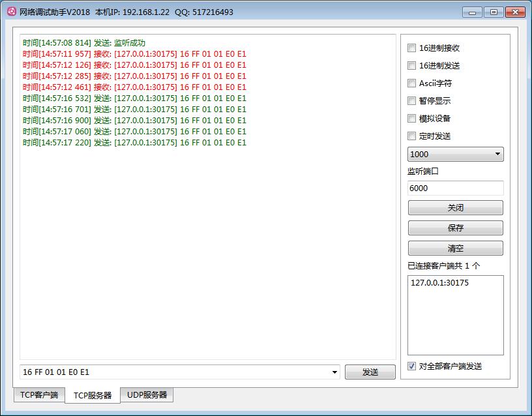Toggle the Ascii字符 checkbox
This screenshot has height=416, width=532.
click(411, 83)
